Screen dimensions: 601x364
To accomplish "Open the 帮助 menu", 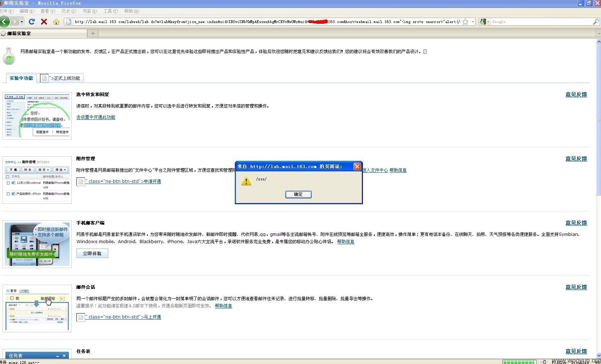I will 131,11.
